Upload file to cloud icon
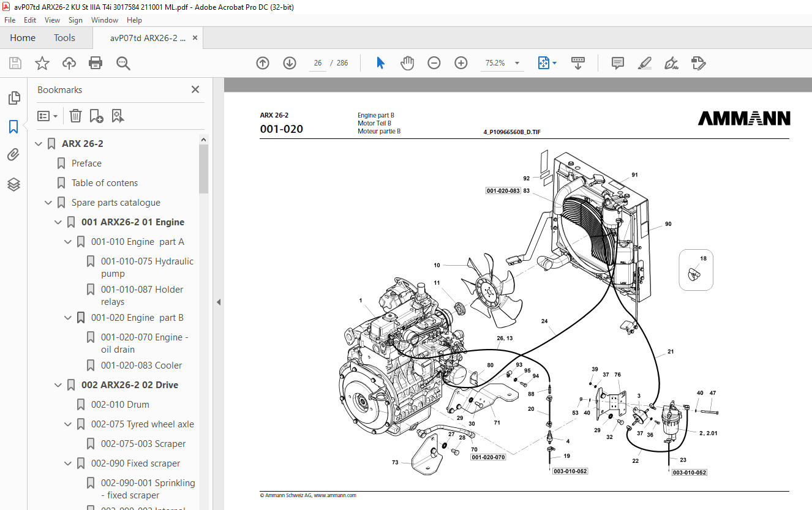Screen dimensions: 812x510 coord(69,63)
